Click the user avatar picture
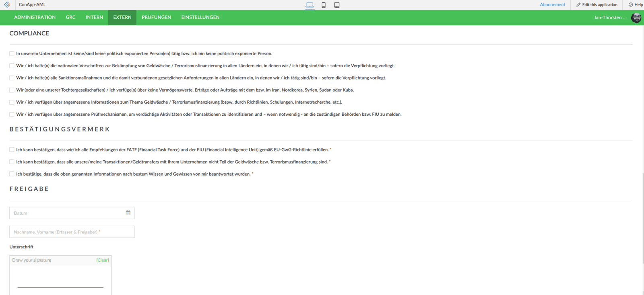 636,18
